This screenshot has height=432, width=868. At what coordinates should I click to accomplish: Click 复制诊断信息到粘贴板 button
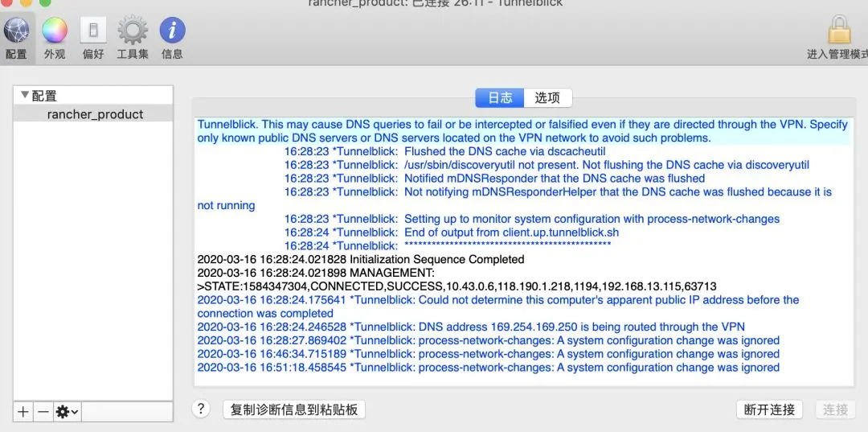(x=294, y=409)
